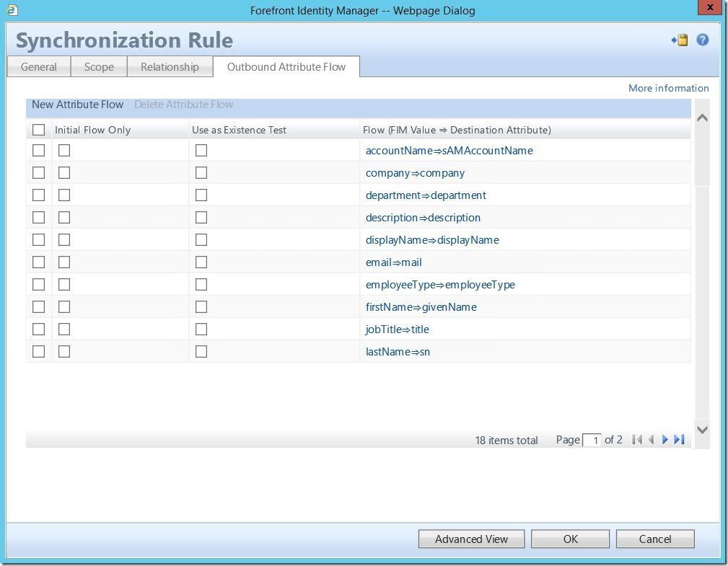Open the employeeType⇒employeeType flow

[x=440, y=284]
